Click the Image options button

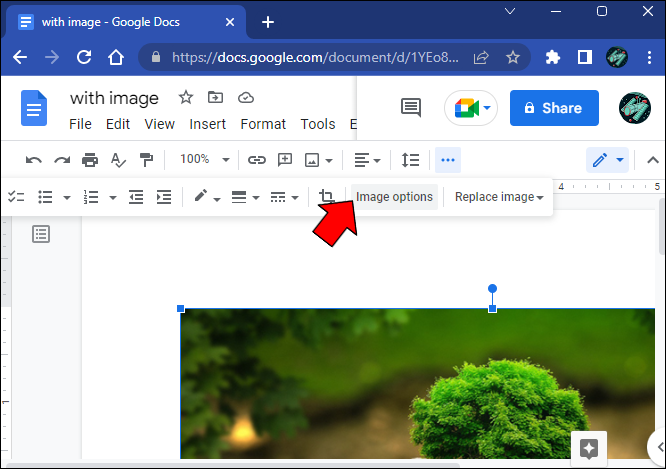coord(394,197)
